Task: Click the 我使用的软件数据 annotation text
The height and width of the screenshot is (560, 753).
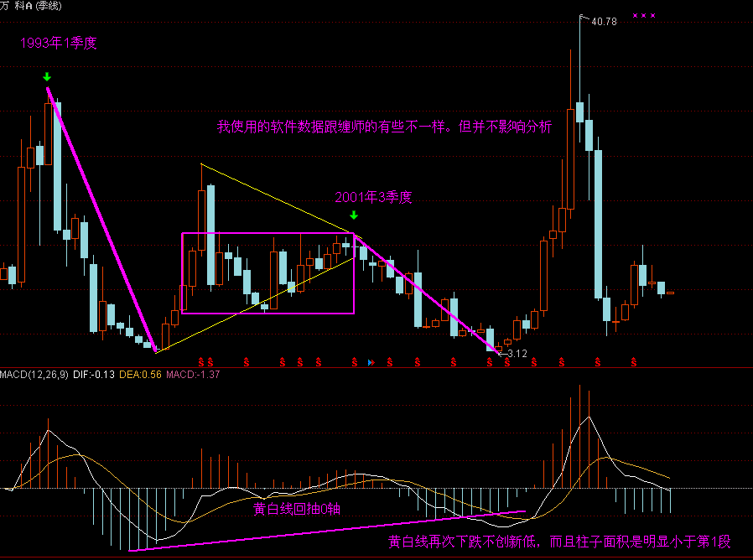Action: [385, 127]
